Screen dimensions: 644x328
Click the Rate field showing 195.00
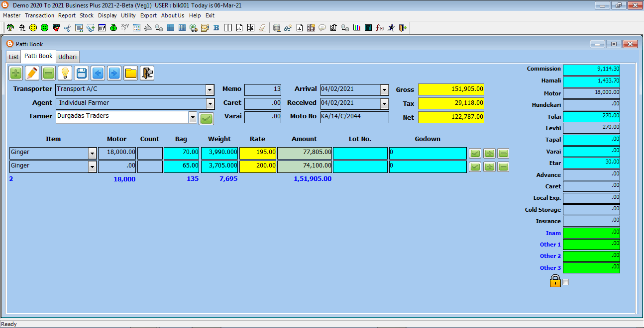257,153
